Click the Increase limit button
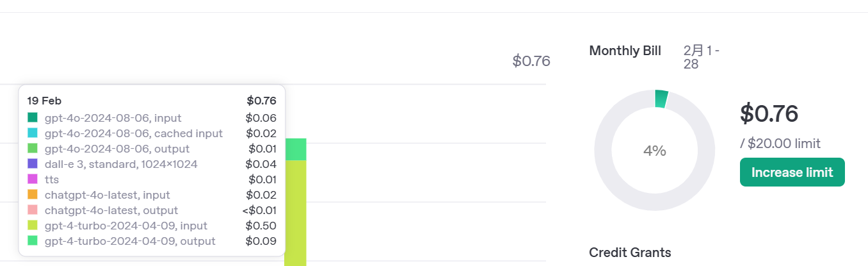 tap(792, 172)
